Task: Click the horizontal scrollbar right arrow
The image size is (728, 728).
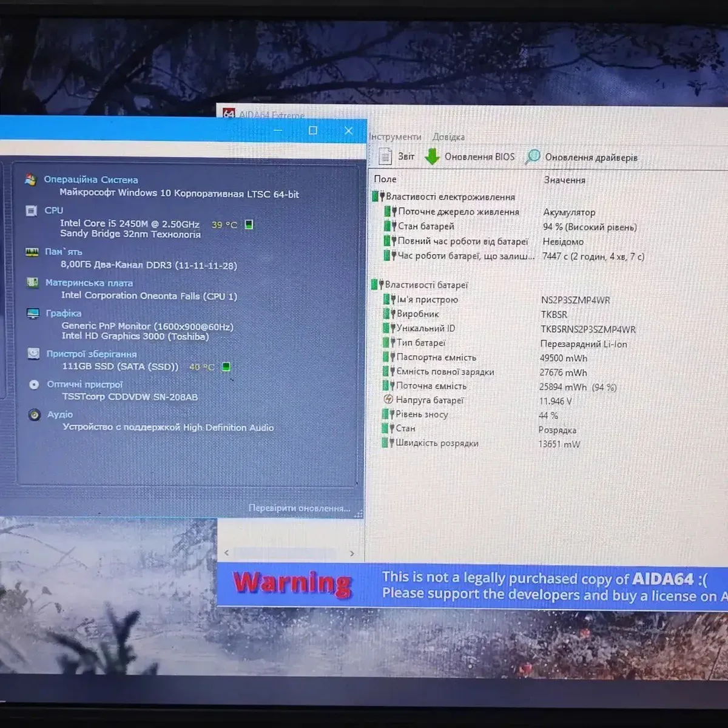Action: (352, 553)
